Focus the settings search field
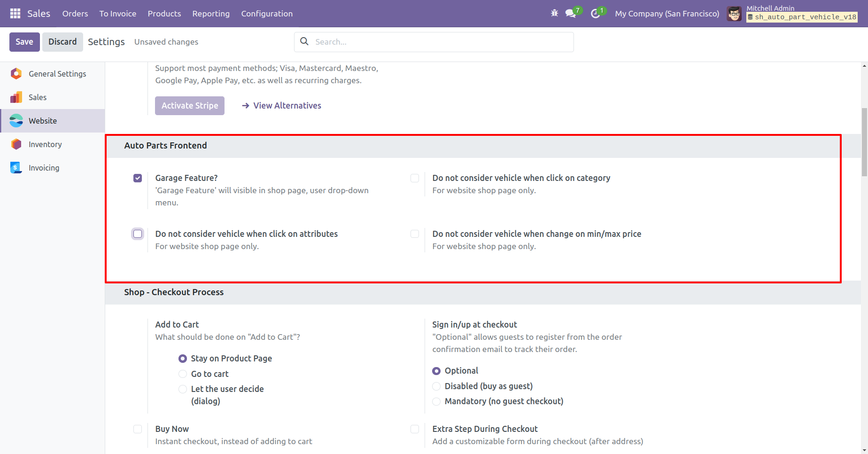The height and width of the screenshot is (454, 868). [442, 42]
